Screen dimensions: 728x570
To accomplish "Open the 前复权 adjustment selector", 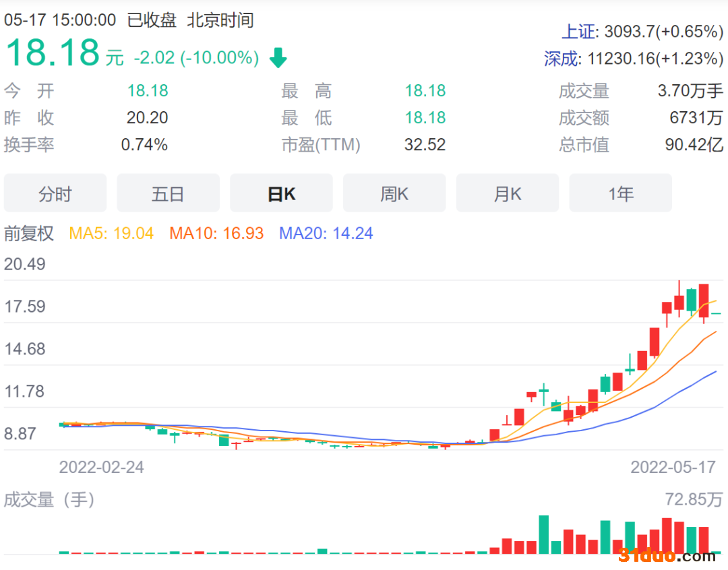I will [29, 234].
